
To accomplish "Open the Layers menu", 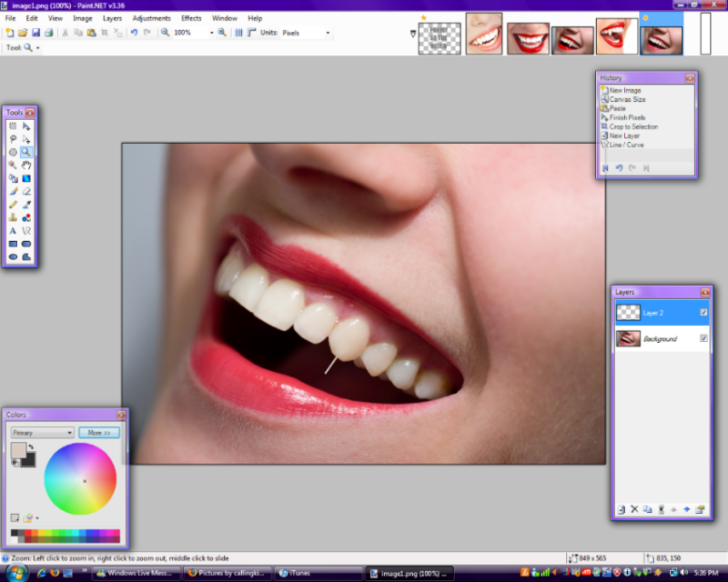I will pos(112,18).
